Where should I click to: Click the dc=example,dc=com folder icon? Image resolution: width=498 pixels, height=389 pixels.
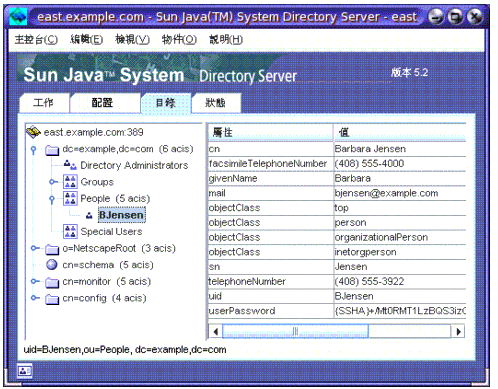click(x=52, y=150)
